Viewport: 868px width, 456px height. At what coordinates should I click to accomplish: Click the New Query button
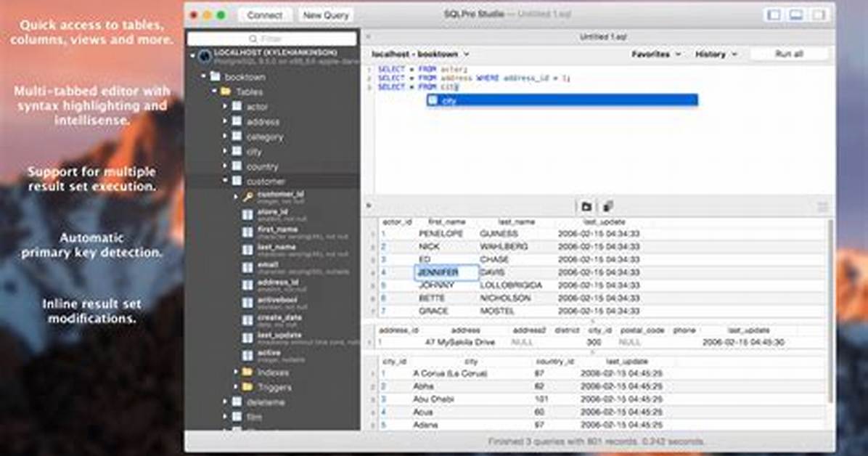coord(325,15)
